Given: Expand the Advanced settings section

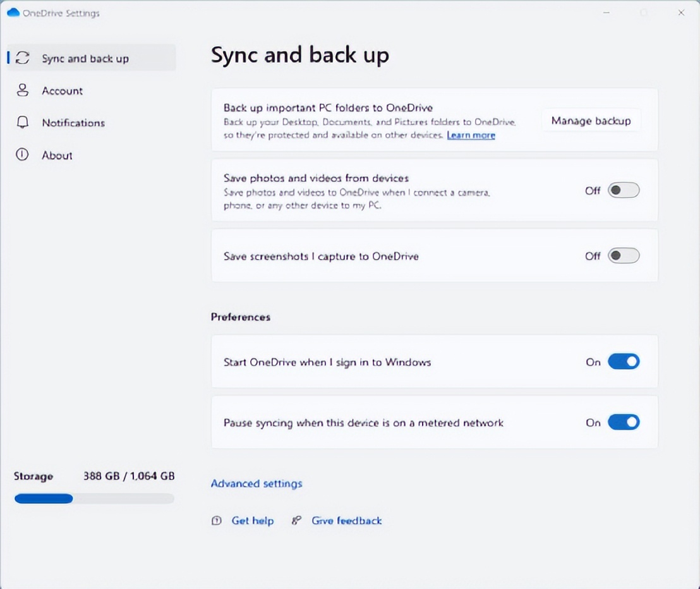Looking at the screenshot, I should coord(256,483).
